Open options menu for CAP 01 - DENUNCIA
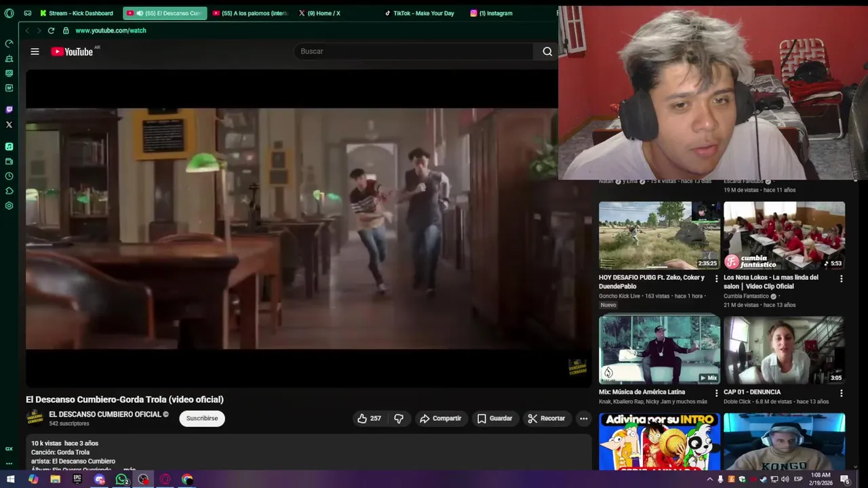This screenshot has width=868, height=488. pos(841,392)
